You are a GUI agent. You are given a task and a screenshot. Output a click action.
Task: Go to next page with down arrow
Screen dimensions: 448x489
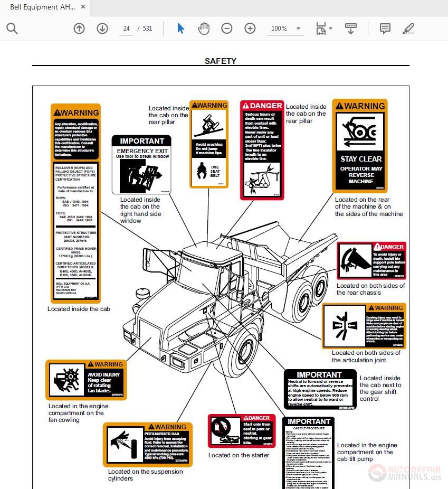102,29
